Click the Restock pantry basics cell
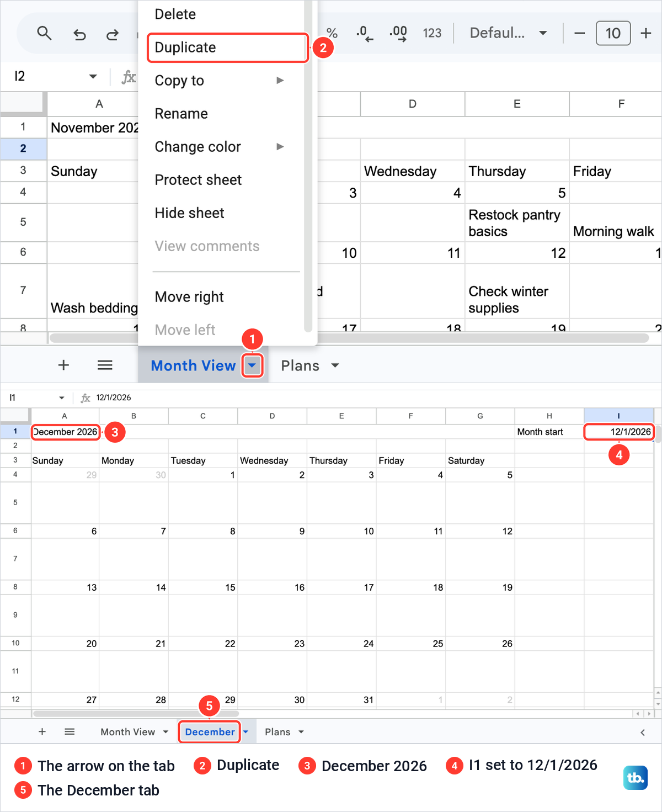662x812 pixels. tap(517, 222)
